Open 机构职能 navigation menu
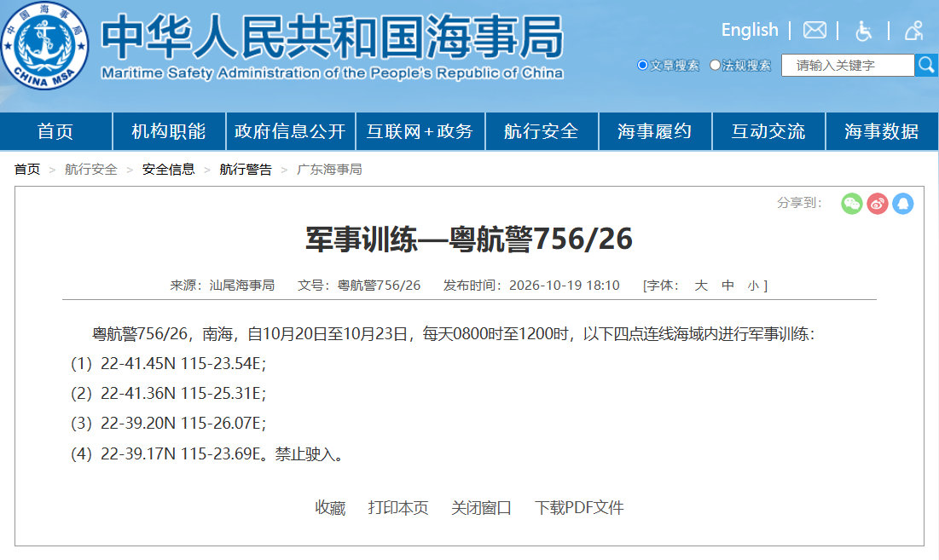This screenshot has width=939, height=560. pyautogui.click(x=169, y=131)
